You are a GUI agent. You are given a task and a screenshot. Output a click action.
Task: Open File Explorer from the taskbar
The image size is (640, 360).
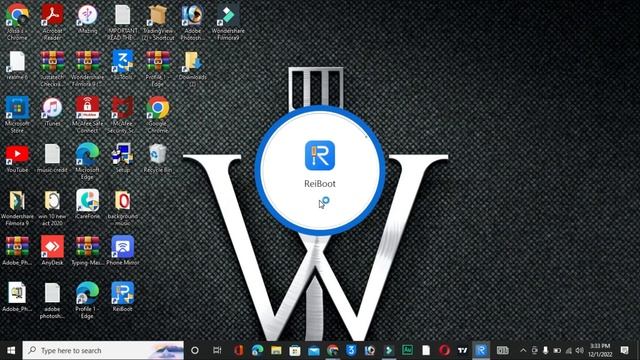(x=276, y=350)
